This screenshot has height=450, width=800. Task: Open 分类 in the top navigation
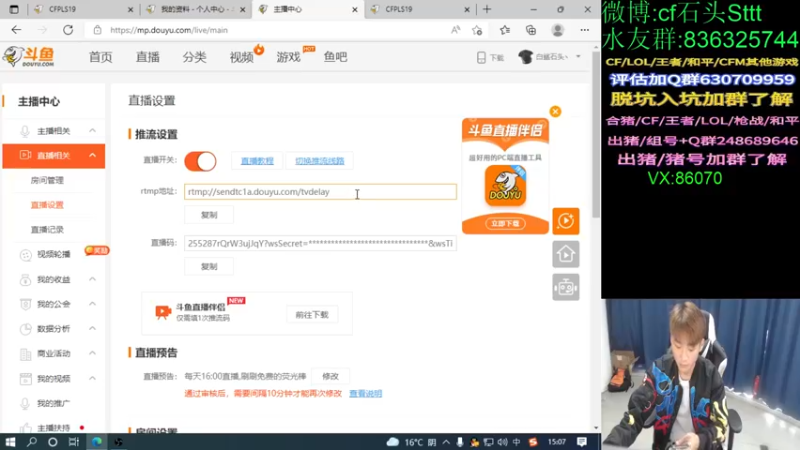tap(194, 57)
